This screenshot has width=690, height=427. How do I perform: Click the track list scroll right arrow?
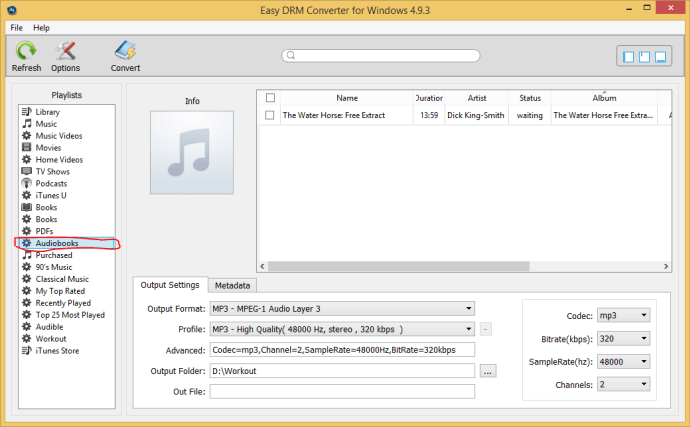(x=666, y=266)
